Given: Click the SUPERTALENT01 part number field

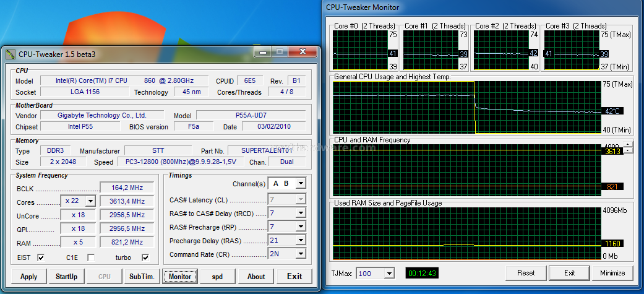Looking at the screenshot, I should pyautogui.click(x=267, y=150).
